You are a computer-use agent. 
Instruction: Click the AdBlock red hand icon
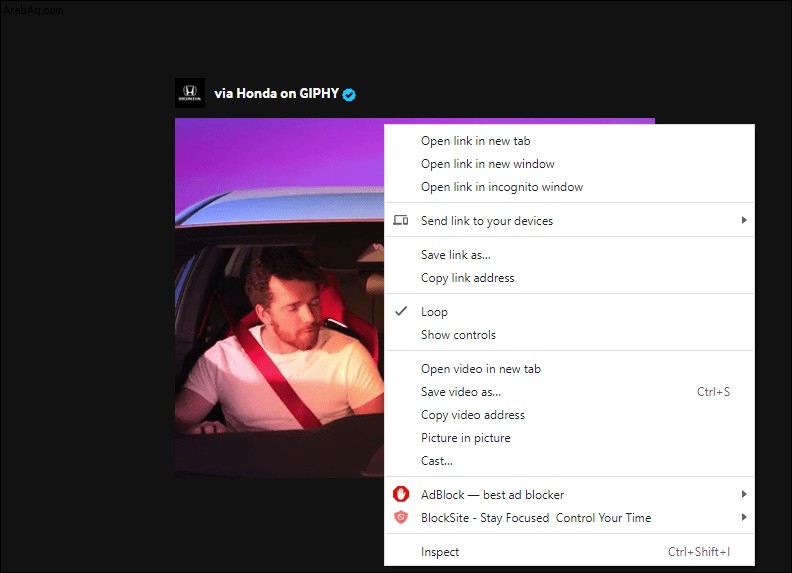point(401,494)
